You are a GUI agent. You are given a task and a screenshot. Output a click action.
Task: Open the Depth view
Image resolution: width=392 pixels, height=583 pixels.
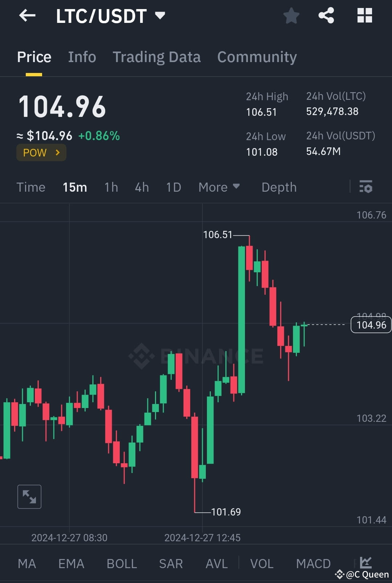(279, 187)
